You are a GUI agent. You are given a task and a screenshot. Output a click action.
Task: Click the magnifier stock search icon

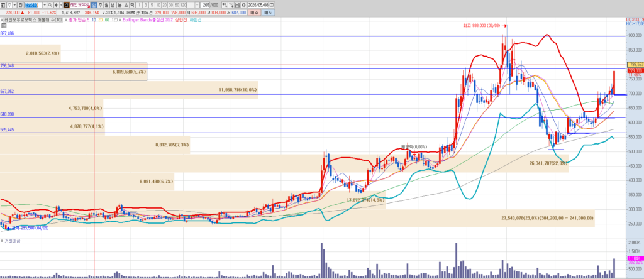click(50, 5)
